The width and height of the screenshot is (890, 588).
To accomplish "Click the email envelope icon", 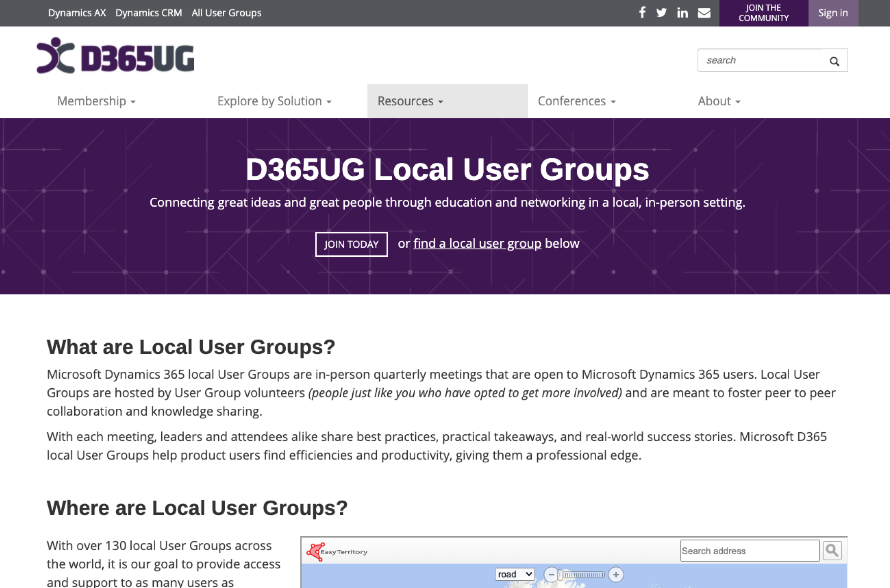I will [704, 13].
